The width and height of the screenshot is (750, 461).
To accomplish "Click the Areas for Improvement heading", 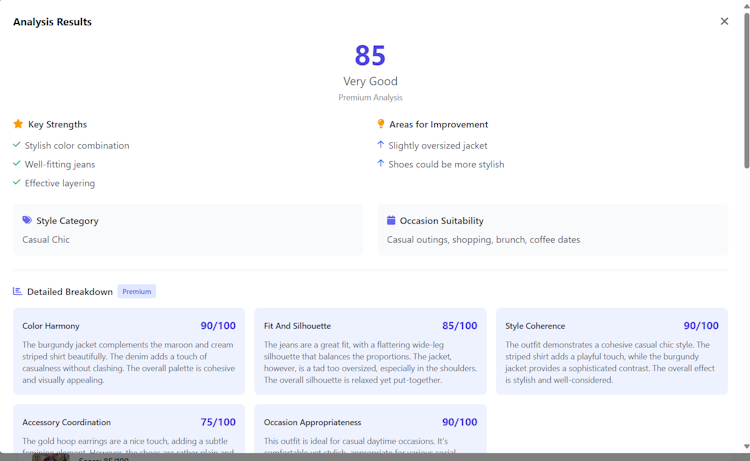I will coord(439,124).
